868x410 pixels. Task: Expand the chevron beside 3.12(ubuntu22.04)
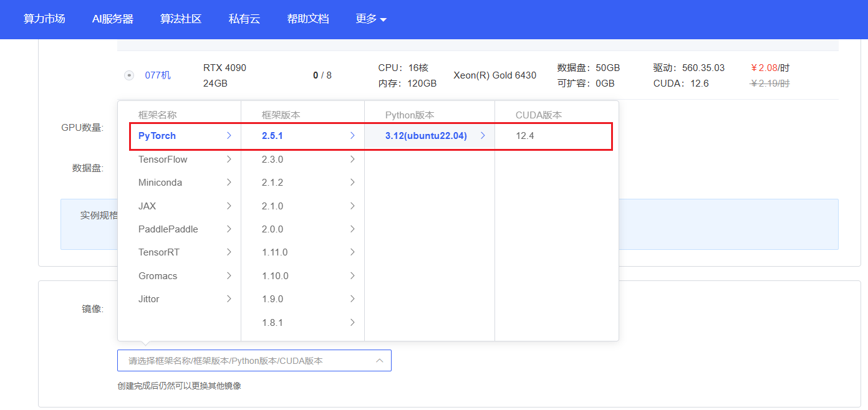pyautogui.click(x=483, y=136)
